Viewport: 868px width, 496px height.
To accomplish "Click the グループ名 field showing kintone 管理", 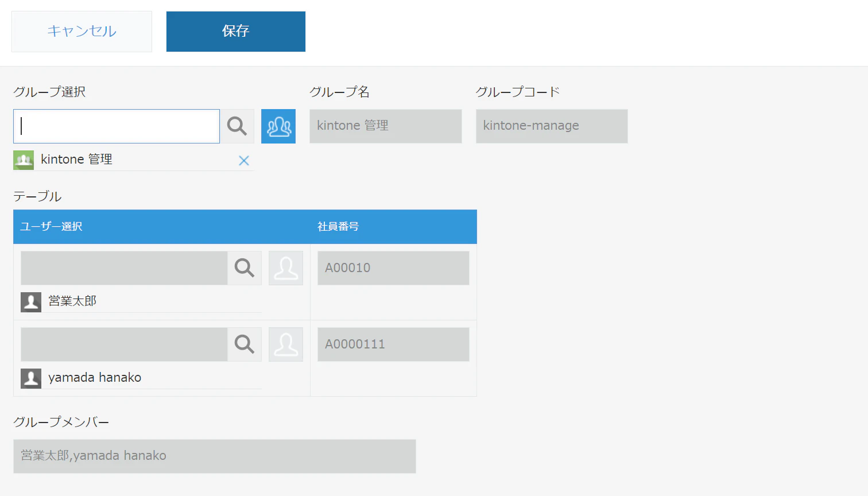I will tap(386, 126).
